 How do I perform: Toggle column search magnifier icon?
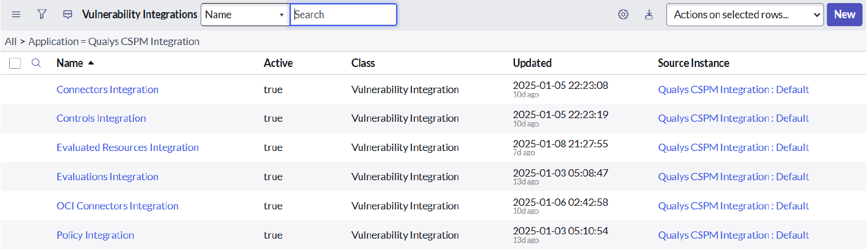(x=36, y=63)
